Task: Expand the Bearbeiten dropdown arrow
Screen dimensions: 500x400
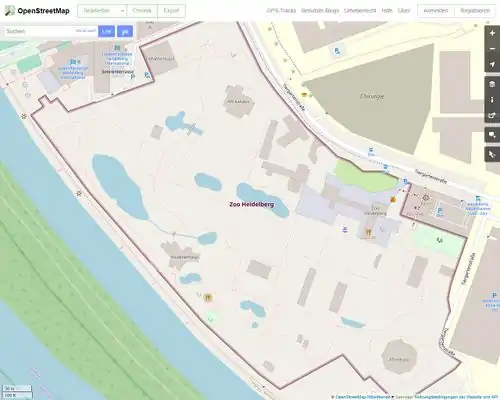Action: pyautogui.click(x=122, y=11)
